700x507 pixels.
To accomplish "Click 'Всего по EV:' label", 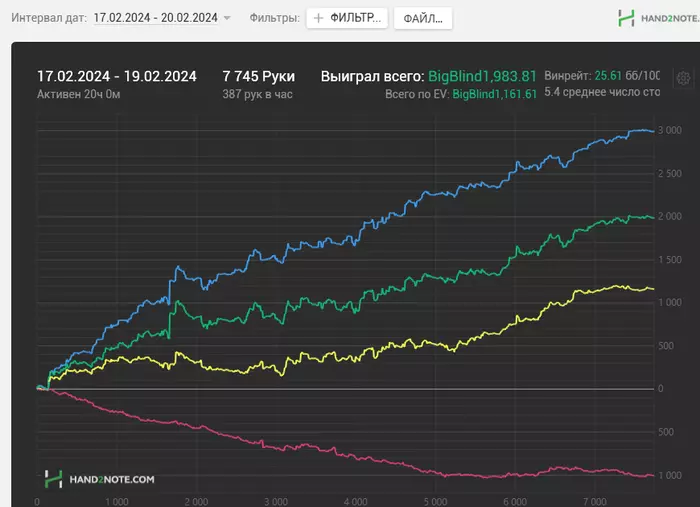I will click(x=417, y=94).
